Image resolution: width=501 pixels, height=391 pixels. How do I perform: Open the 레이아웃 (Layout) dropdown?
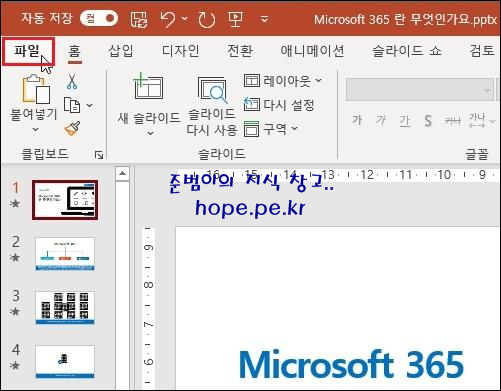(x=283, y=81)
